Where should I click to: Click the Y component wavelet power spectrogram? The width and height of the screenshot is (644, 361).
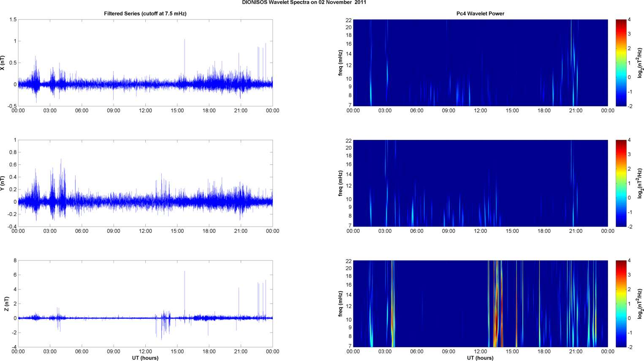tap(480, 183)
